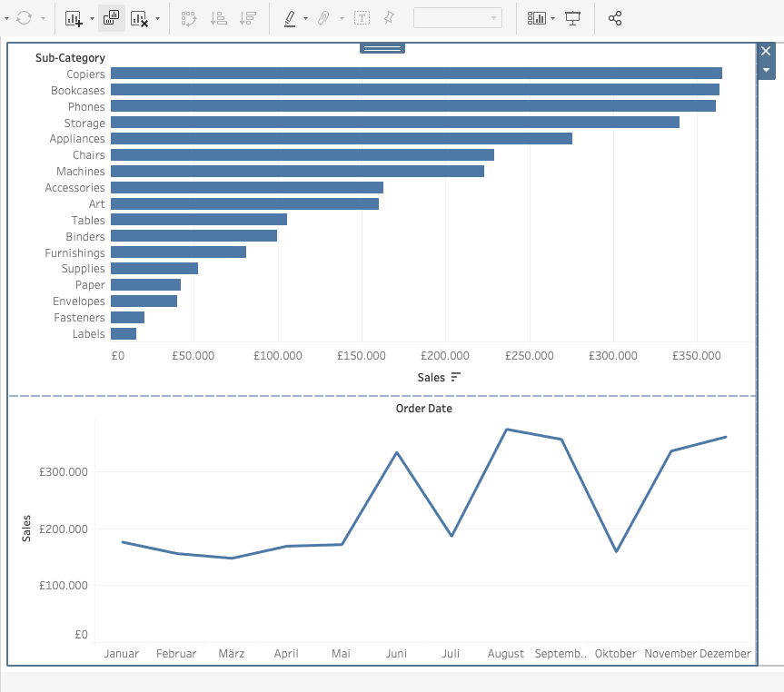Click the Share workbook icon
The image size is (784, 692).
[615, 18]
